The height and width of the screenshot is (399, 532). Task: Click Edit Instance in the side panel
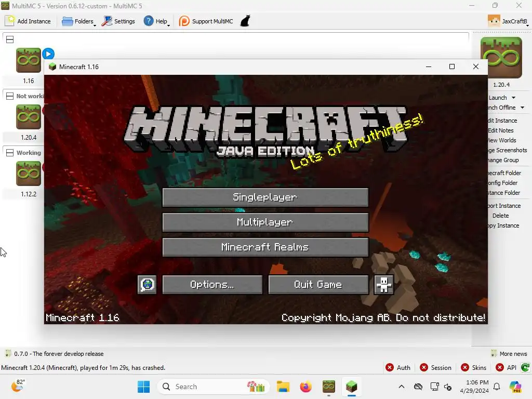coord(502,121)
